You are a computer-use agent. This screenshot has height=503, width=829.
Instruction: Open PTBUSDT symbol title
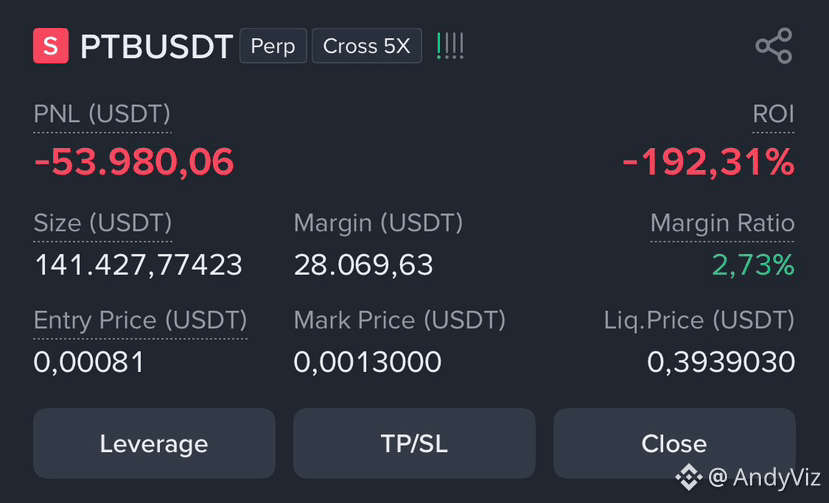coord(156,47)
